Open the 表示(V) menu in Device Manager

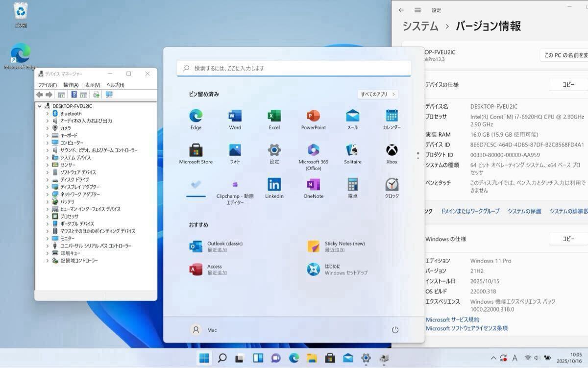click(x=92, y=85)
